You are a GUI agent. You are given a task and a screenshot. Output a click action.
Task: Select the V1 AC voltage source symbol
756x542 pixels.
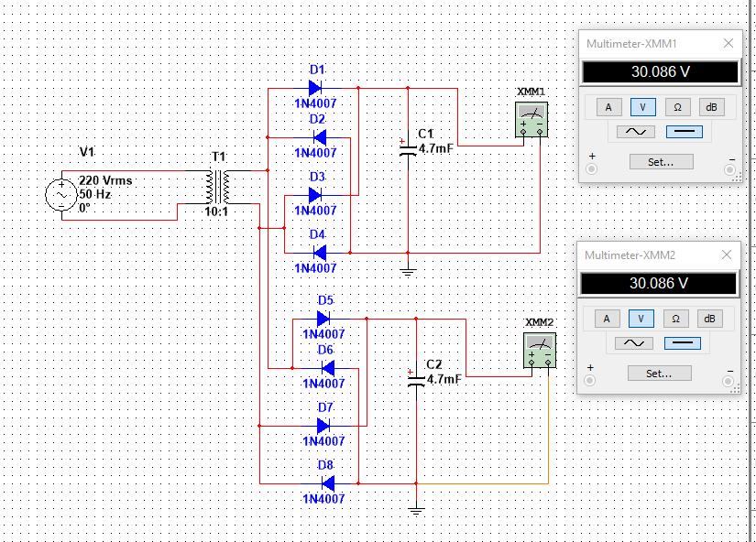(x=61, y=195)
